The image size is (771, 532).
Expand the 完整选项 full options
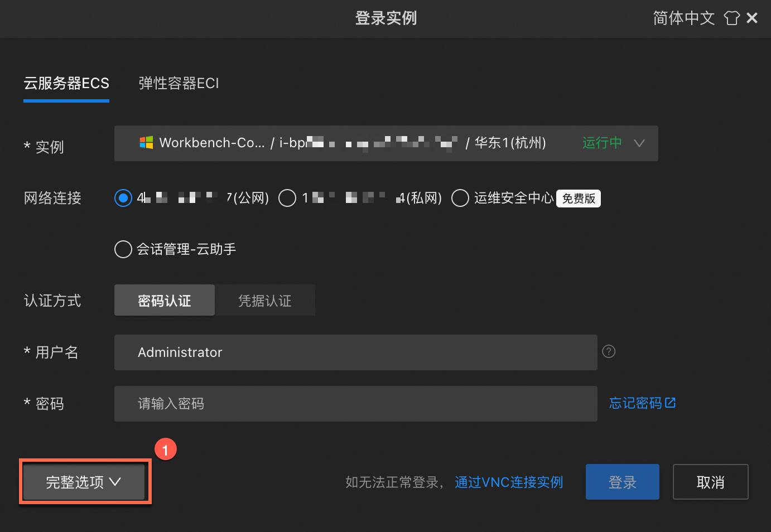coord(84,482)
